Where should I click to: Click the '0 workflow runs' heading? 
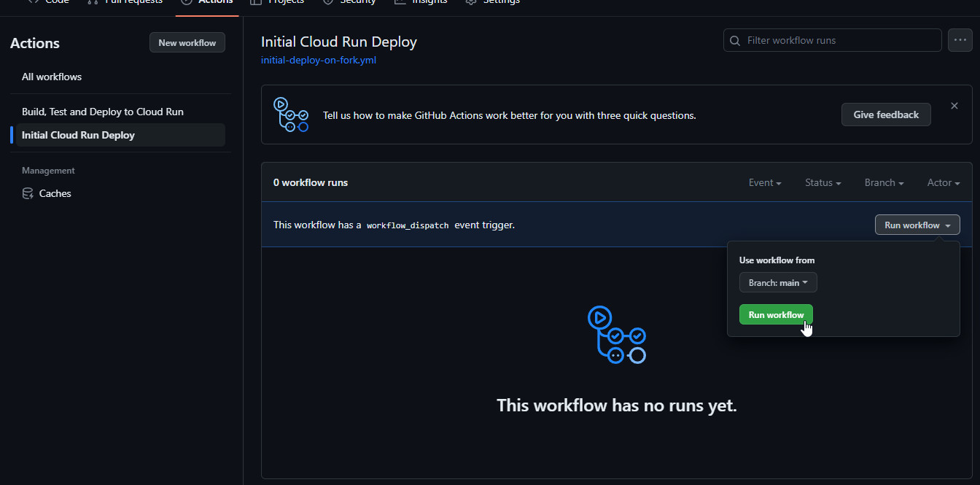pos(311,182)
